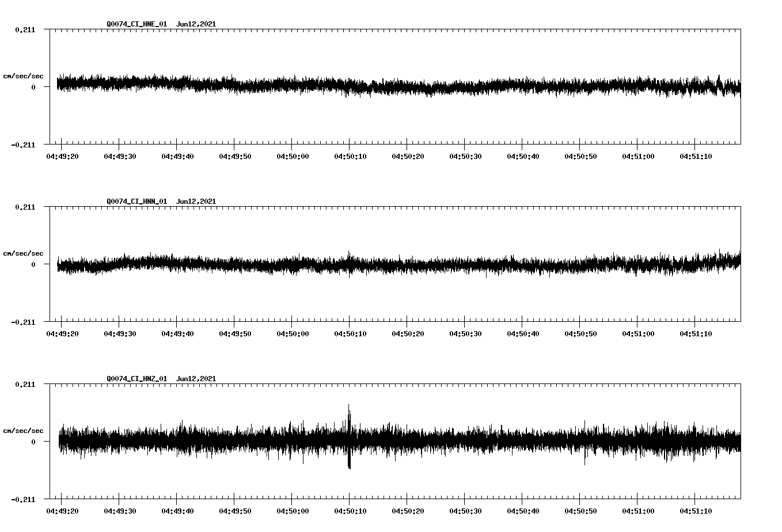782x532 pixels.
Task: Click 04:49:50 time label under HNZ plot
Action: pyautogui.click(x=235, y=511)
